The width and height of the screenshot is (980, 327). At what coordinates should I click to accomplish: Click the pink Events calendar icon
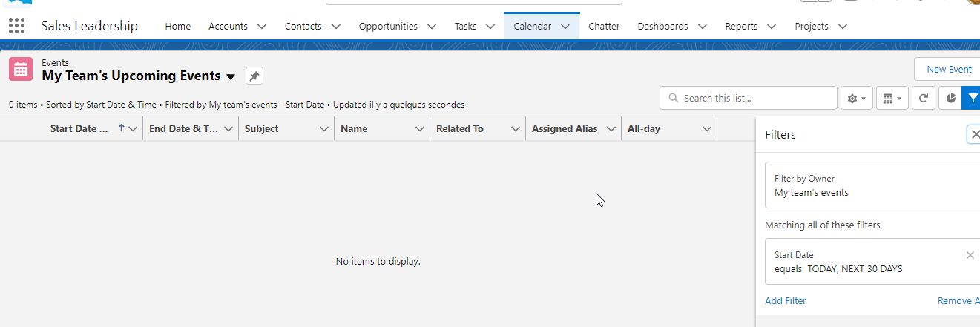click(x=21, y=70)
